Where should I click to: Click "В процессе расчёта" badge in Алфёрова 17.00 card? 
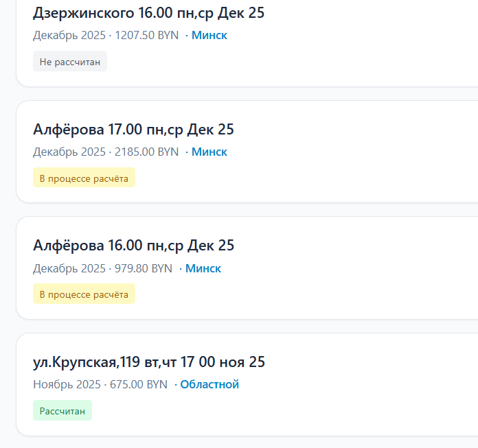click(x=84, y=178)
